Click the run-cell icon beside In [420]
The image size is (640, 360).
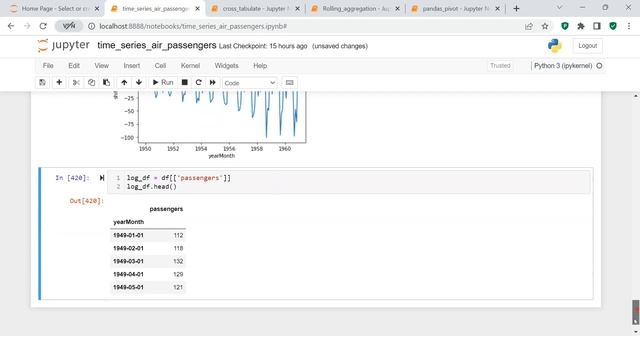coord(102,178)
